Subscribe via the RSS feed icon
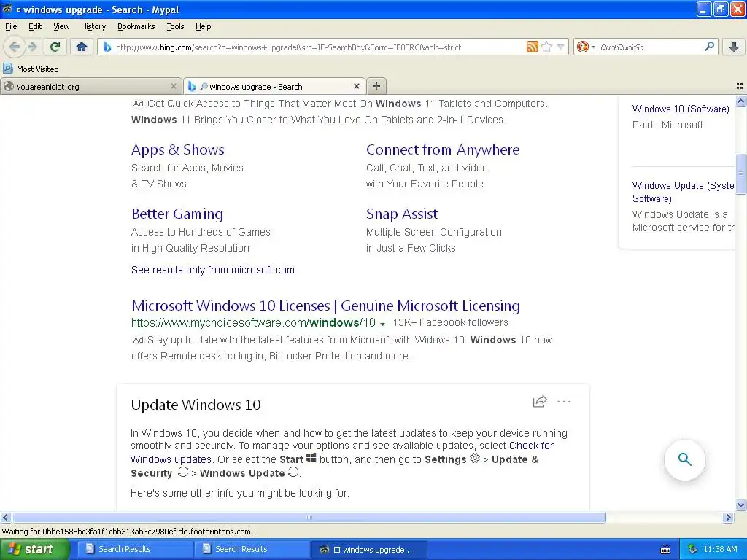747x560 pixels. (x=532, y=47)
